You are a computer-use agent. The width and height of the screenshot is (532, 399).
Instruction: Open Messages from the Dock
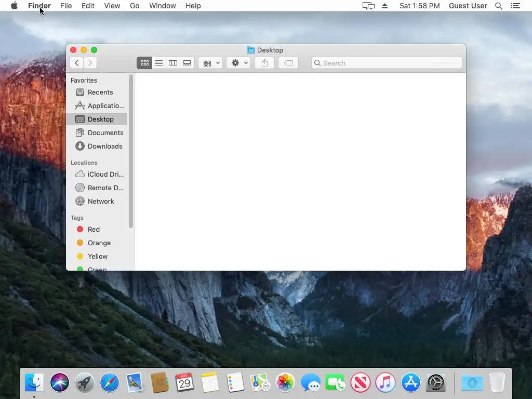click(x=310, y=382)
